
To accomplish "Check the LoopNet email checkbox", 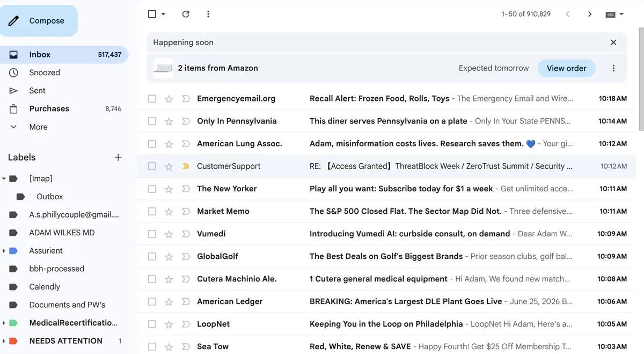I will point(152,324).
